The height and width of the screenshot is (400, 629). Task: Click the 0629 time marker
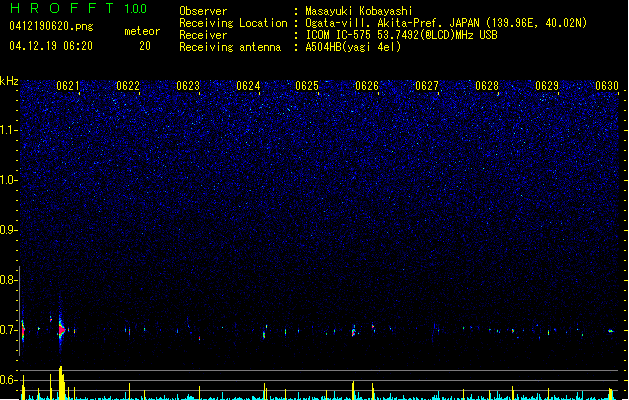[547, 86]
